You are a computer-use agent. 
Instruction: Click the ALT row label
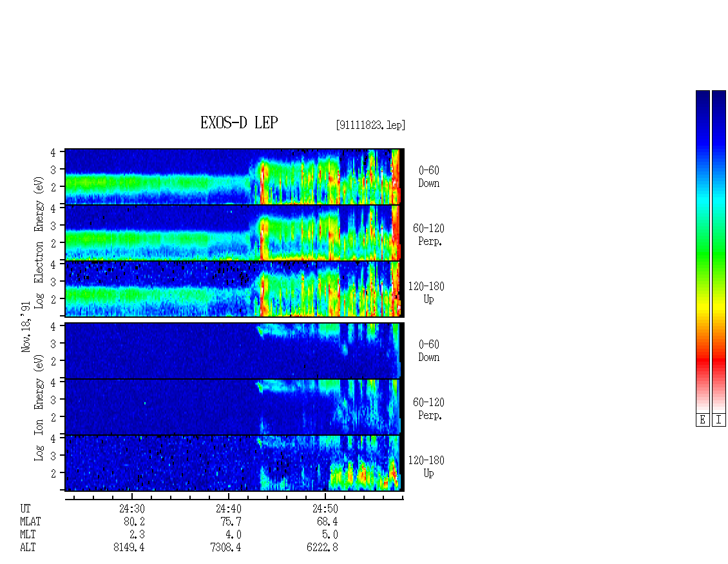(x=28, y=547)
